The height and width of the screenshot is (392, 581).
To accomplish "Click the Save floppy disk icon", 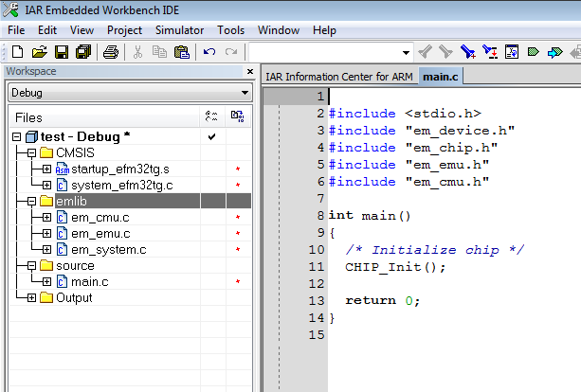I will (x=62, y=52).
